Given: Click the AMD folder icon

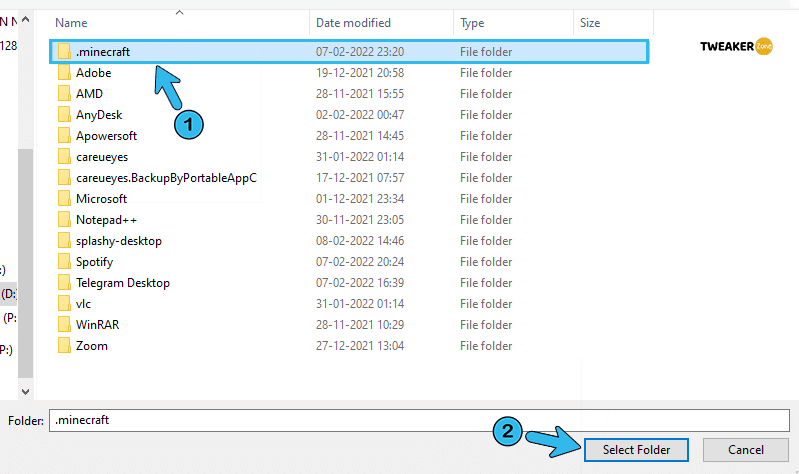Looking at the screenshot, I should (64, 94).
